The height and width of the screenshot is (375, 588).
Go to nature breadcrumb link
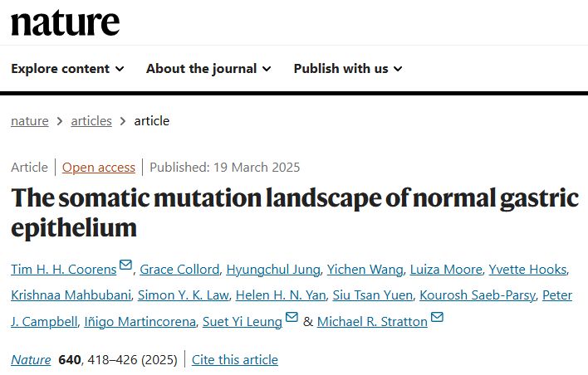coord(30,121)
